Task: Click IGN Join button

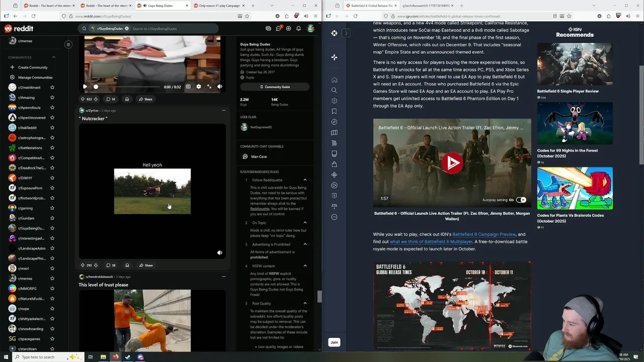Action: [334, 342]
